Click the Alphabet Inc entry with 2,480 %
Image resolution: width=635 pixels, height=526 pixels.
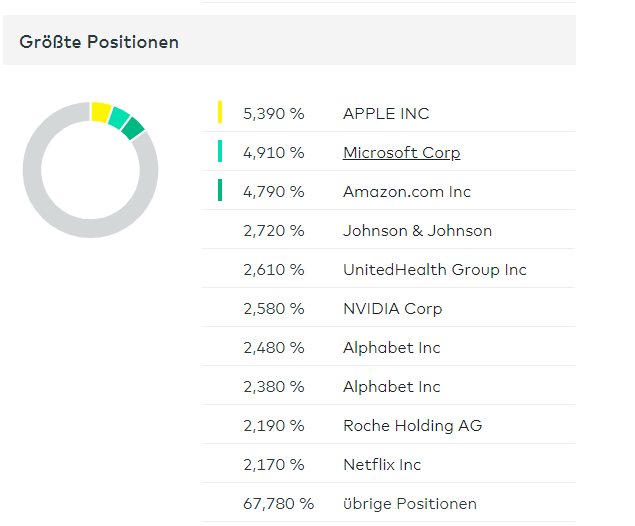[x=391, y=348]
